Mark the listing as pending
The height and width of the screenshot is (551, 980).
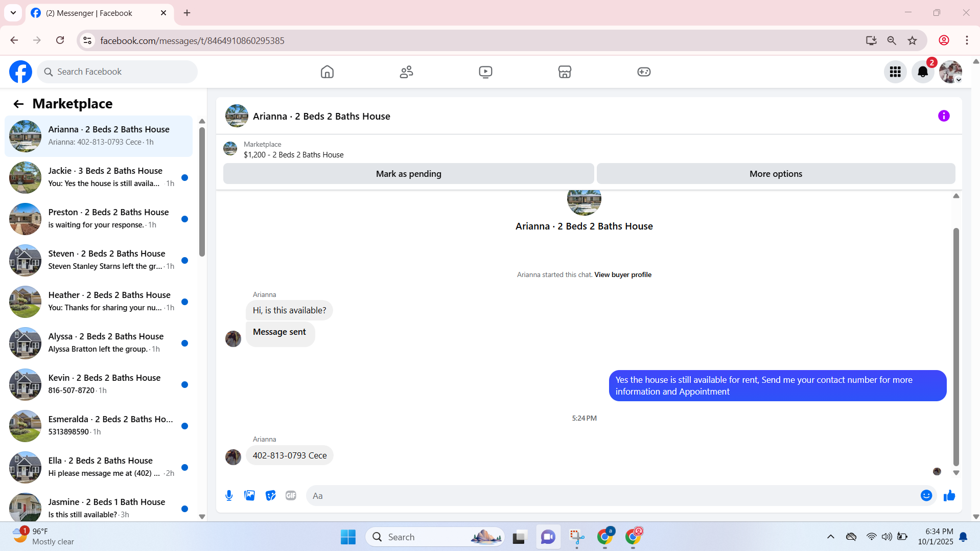pos(408,174)
